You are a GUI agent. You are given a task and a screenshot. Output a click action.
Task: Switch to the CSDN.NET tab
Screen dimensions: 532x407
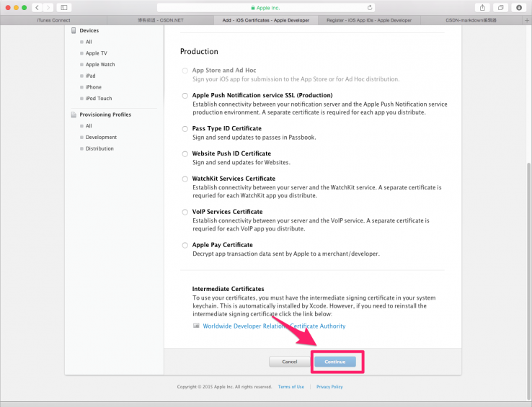pyautogui.click(x=161, y=20)
